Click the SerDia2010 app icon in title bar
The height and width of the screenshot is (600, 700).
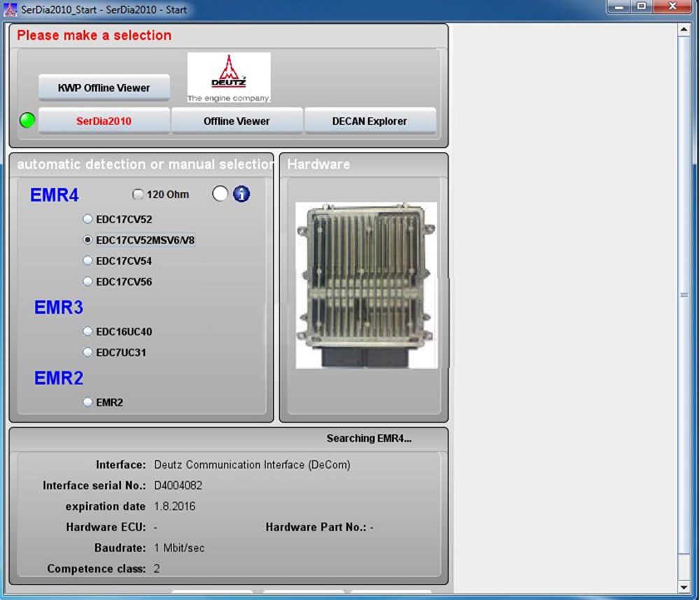(x=10, y=9)
